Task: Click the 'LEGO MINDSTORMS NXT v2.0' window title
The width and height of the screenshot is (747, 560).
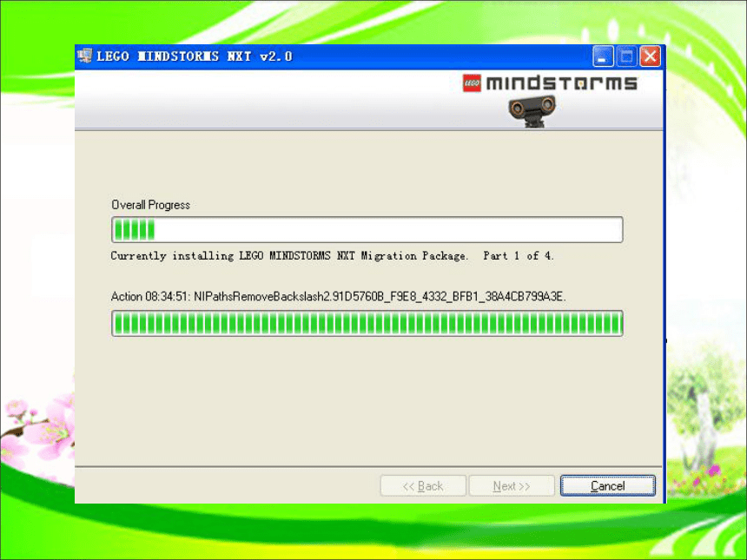Action: click(x=195, y=56)
